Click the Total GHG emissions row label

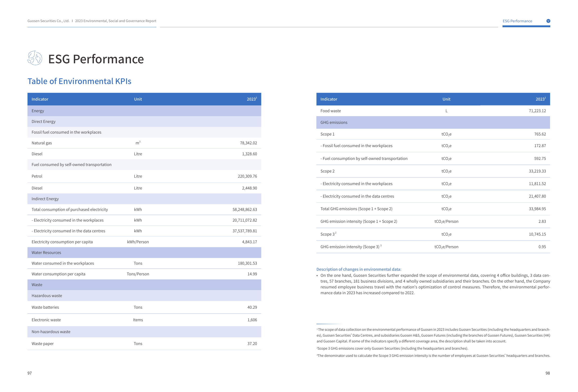pyautogui.click(x=356, y=209)
